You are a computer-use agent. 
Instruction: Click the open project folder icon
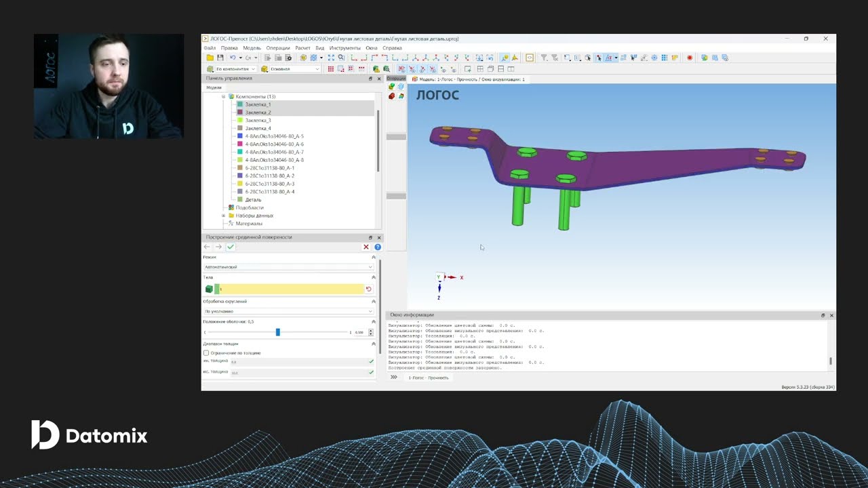[x=210, y=58]
